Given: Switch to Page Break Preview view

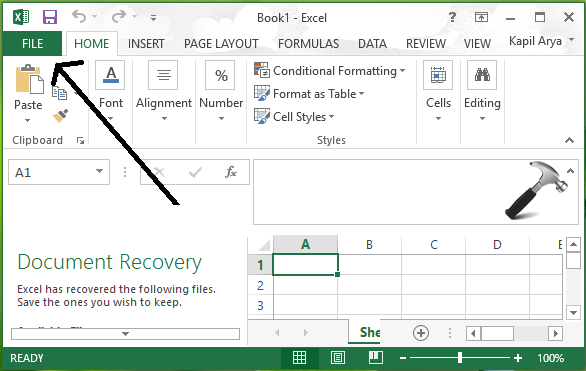Looking at the screenshot, I should coord(376,358).
